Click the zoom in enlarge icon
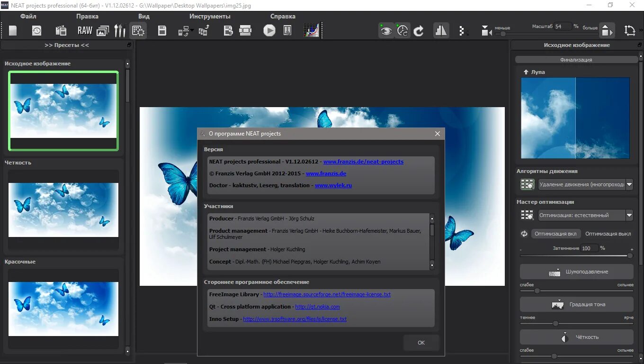This screenshot has width=644, height=364. pyautogui.click(x=607, y=31)
